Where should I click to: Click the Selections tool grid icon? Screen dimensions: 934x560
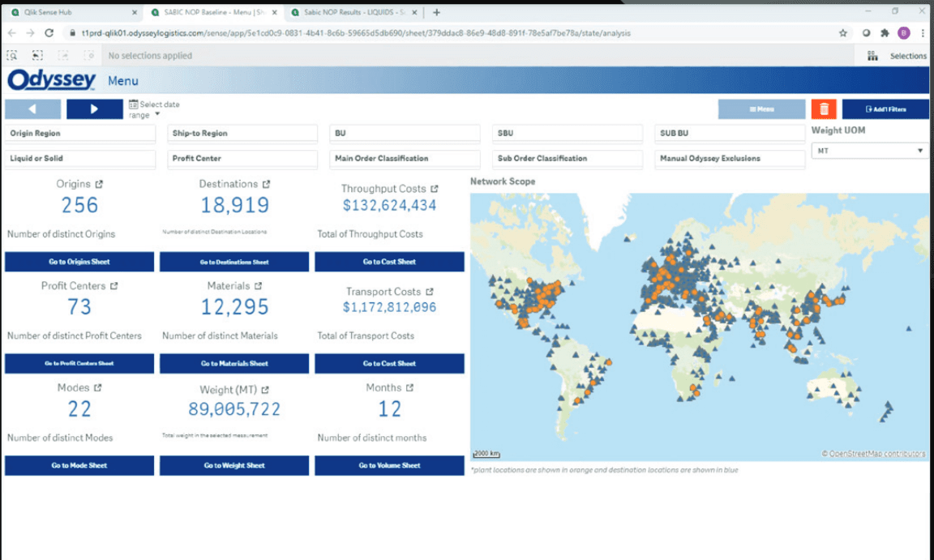[x=872, y=56]
